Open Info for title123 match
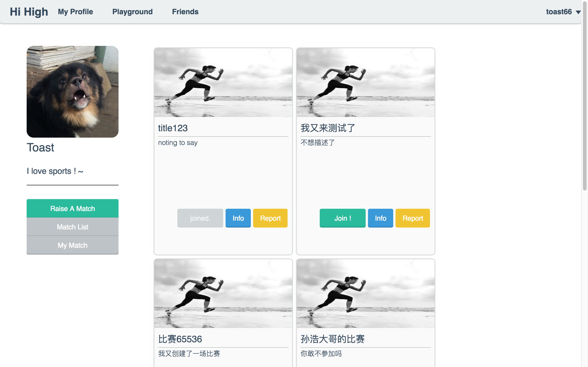The width and height of the screenshot is (588, 367). pyautogui.click(x=238, y=218)
